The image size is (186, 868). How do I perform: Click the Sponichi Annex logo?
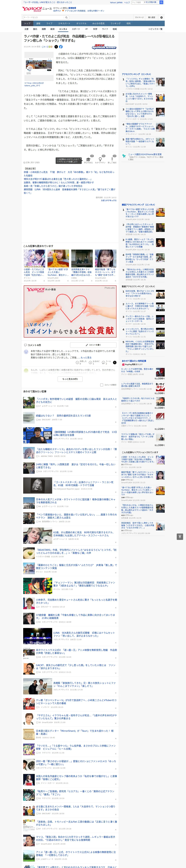point(104,47)
